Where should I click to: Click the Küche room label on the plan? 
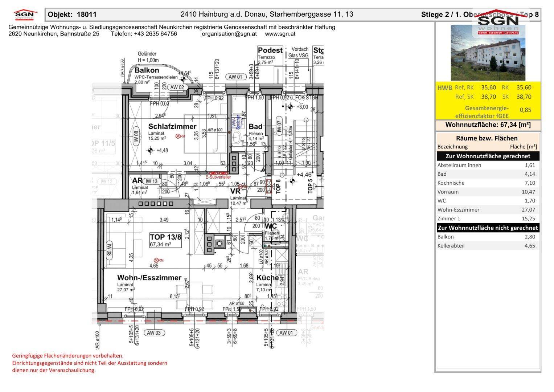(x=267, y=278)
